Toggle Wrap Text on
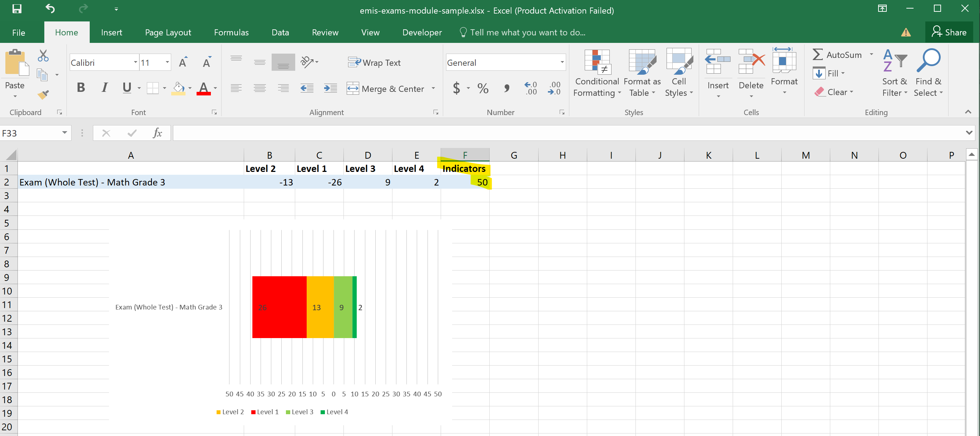The width and height of the screenshot is (980, 436). [x=375, y=63]
